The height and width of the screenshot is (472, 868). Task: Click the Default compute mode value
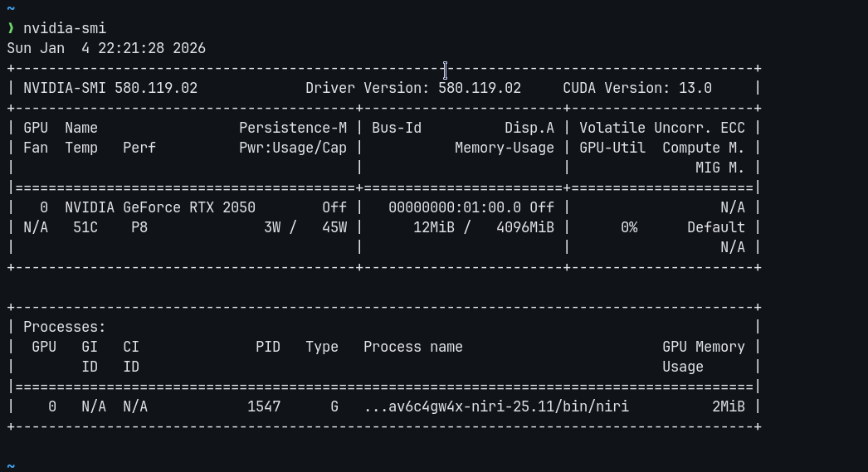coord(715,227)
